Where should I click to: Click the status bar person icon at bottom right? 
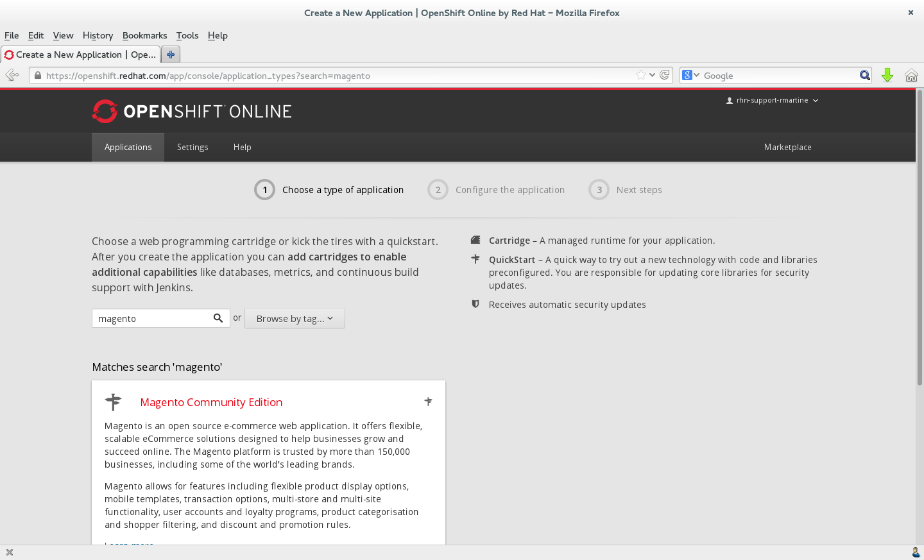(916, 552)
